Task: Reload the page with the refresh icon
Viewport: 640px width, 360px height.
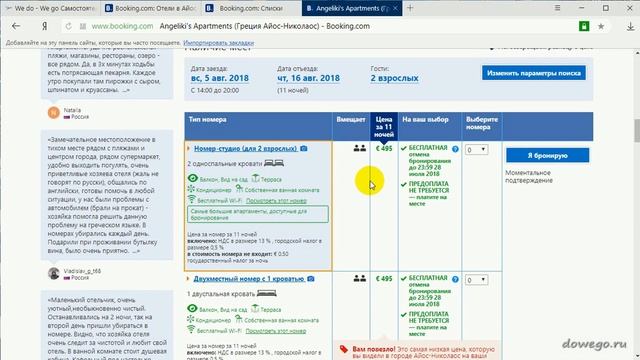Action: [69, 26]
